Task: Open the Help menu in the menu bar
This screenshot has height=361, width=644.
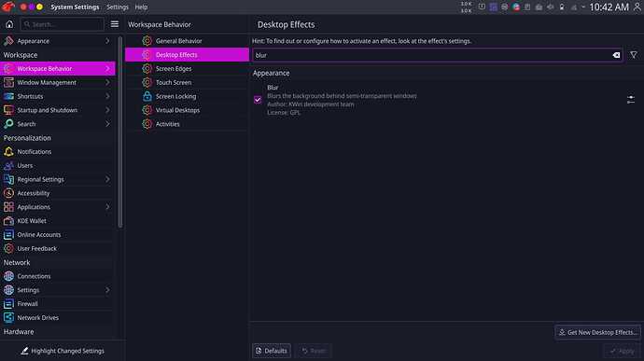Action: (141, 7)
